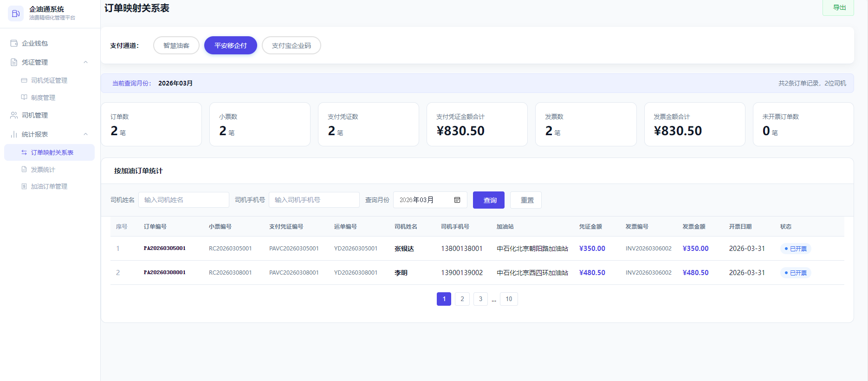Select the 支付宝企业码 payment channel
The image size is (868, 381).
291,46
